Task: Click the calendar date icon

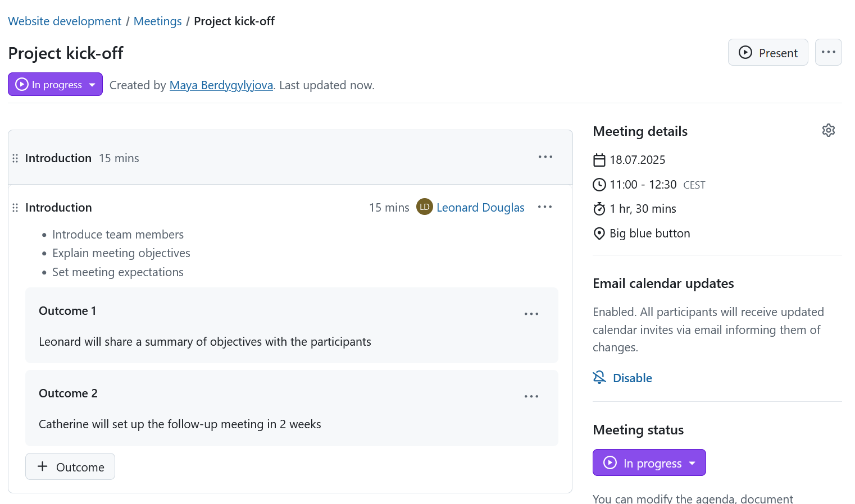Action: pos(599,159)
